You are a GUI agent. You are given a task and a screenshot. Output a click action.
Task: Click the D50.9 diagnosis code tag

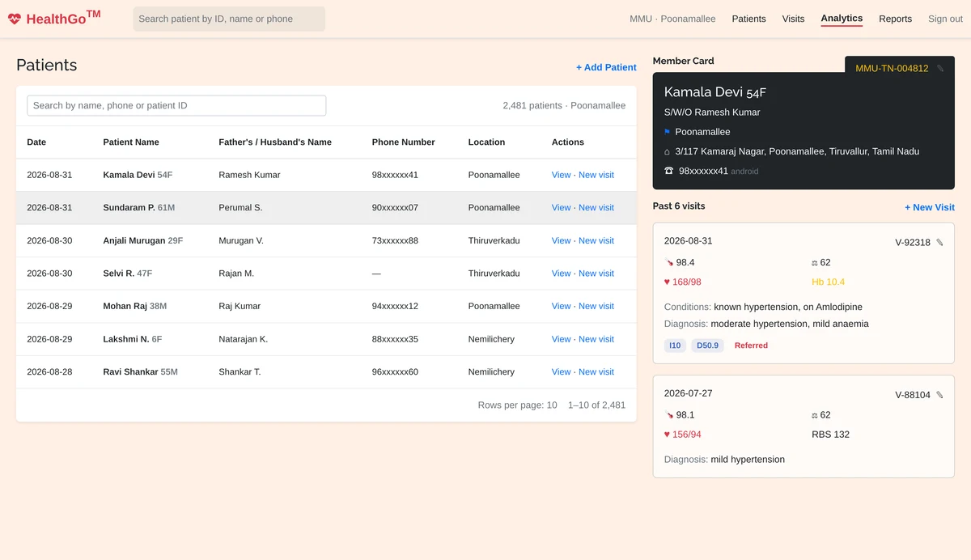pyautogui.click(x=708, y=346)
